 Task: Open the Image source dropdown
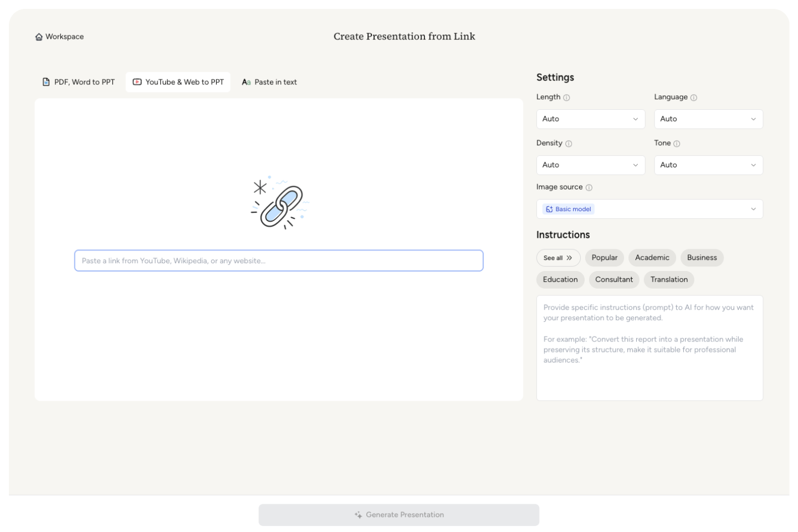click(x=649, y=209)
